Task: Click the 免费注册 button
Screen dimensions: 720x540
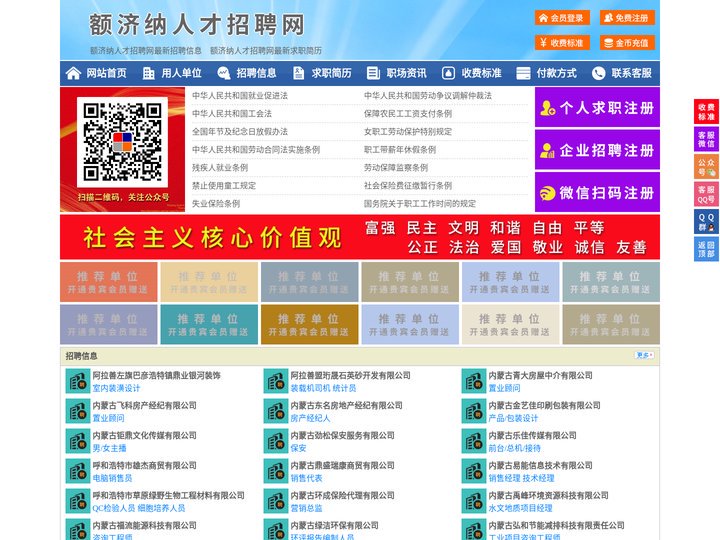Action: 627,18
